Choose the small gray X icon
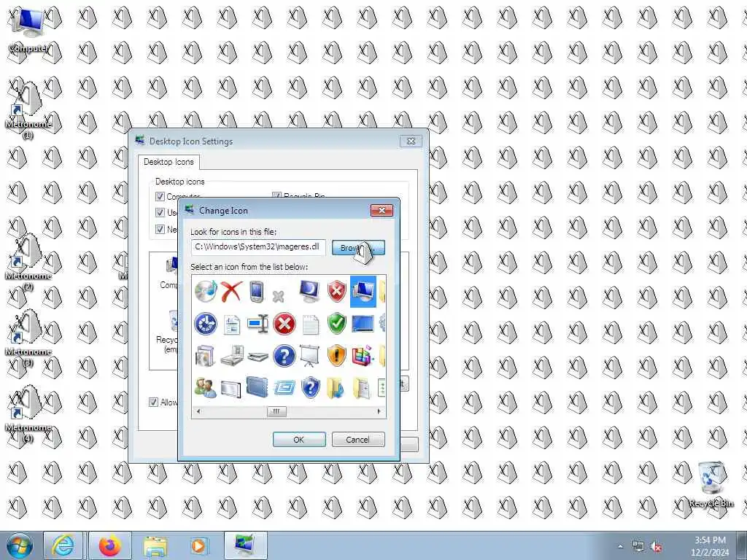Screen dimensions: 747x560 (x=278, y=297)
